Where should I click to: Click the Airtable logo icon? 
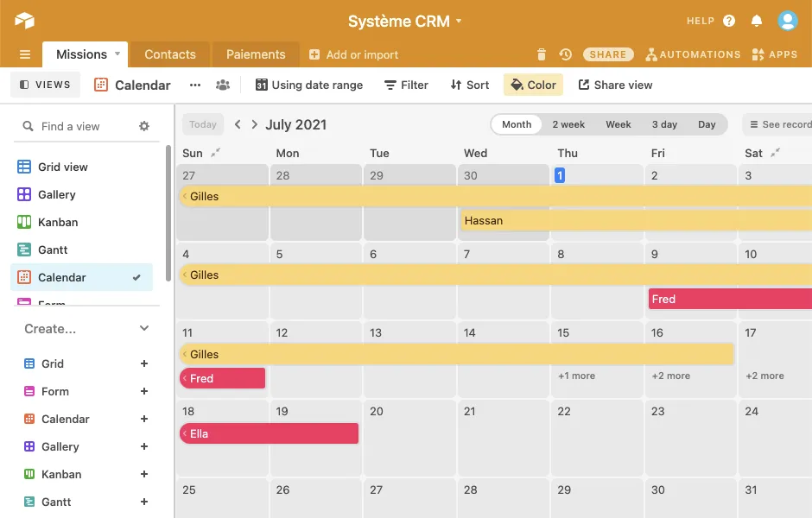[24, 20]
